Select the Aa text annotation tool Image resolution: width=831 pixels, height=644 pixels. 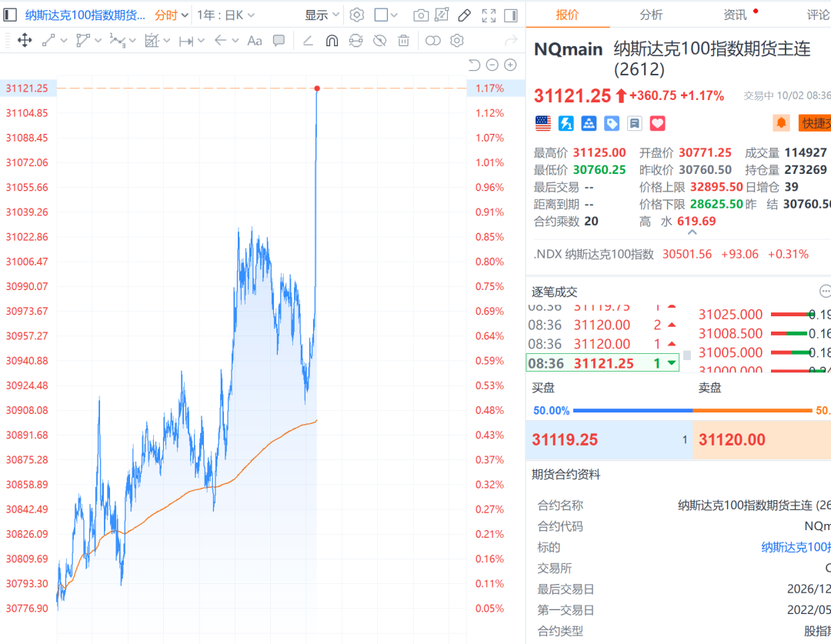pos(255,40)
